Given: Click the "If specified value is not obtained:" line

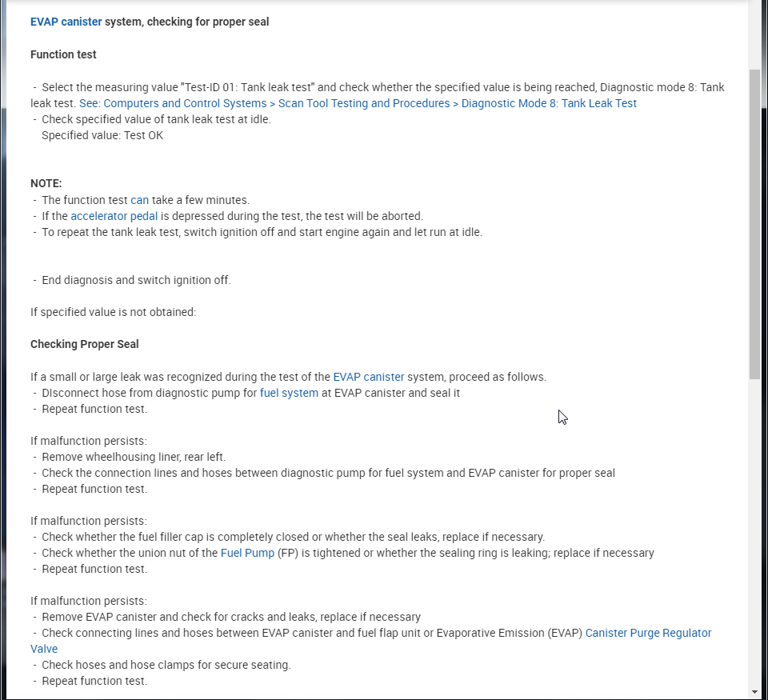Looking at the screenshot, I should pos(113,312).
